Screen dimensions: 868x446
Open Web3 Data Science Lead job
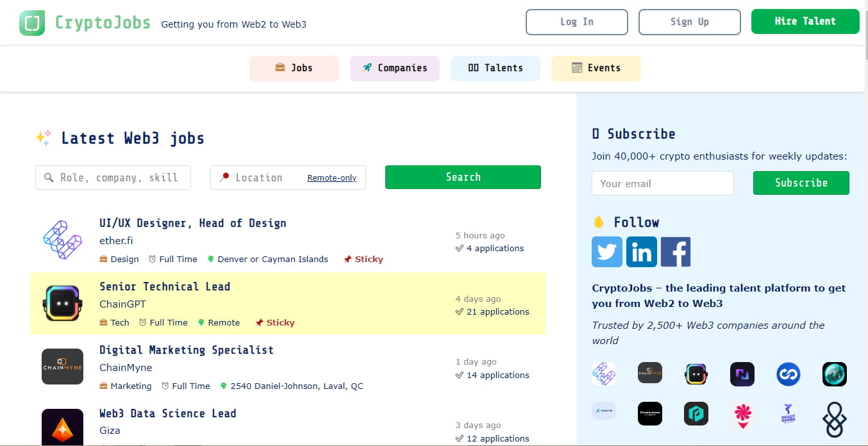168,413
